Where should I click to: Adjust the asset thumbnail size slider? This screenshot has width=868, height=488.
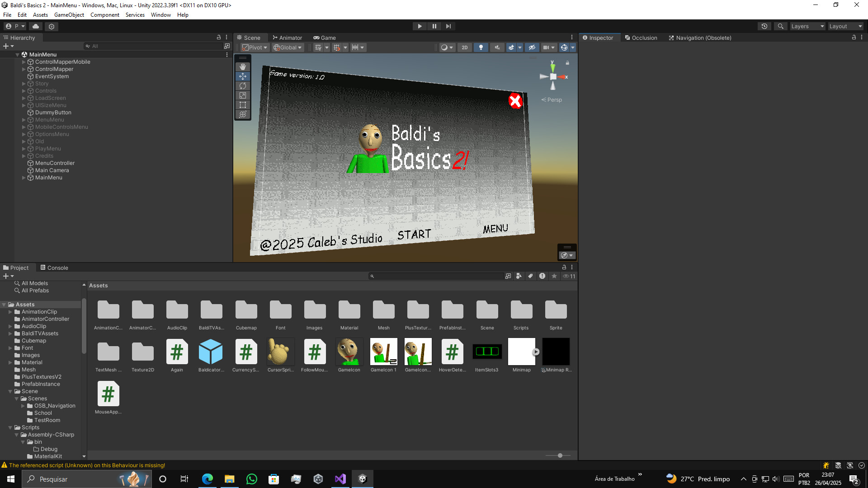click(560, 455)
